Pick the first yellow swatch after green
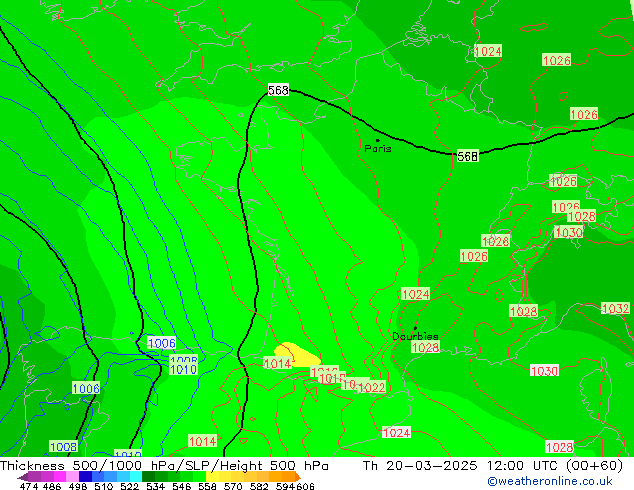The image size is (634, 490). (x=212, y=476)
